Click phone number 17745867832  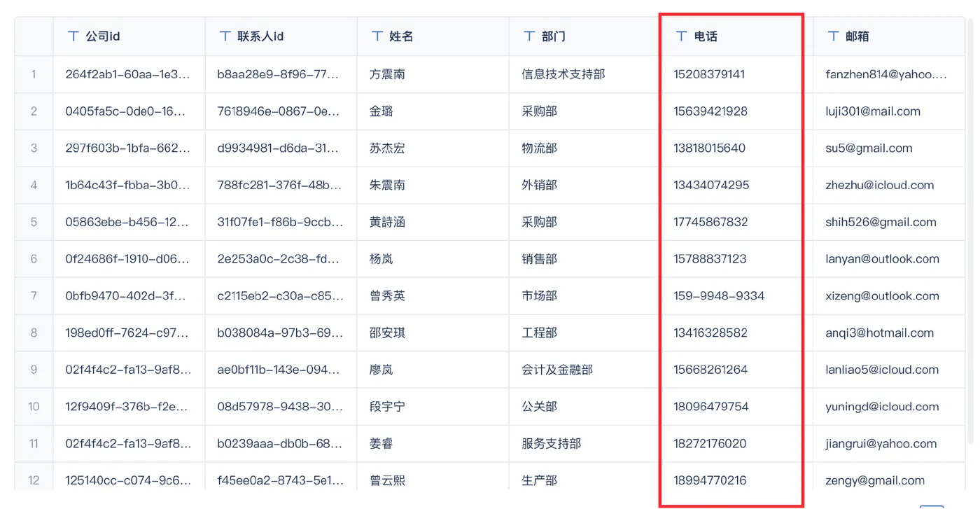[711, 223]
